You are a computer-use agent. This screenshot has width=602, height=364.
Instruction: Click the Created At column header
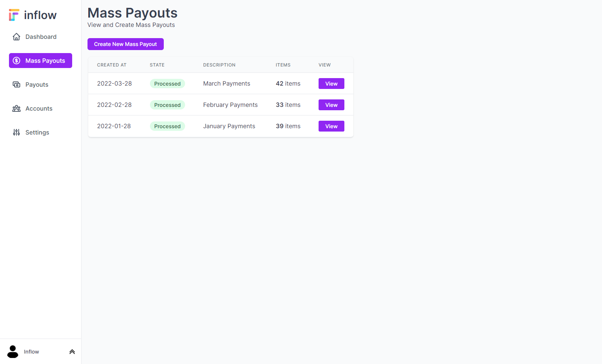(x=112, y=65)
